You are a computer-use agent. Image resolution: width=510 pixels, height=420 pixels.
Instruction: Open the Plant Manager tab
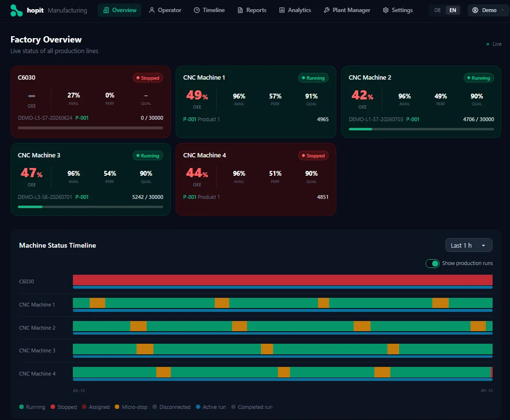pos(347,10)
